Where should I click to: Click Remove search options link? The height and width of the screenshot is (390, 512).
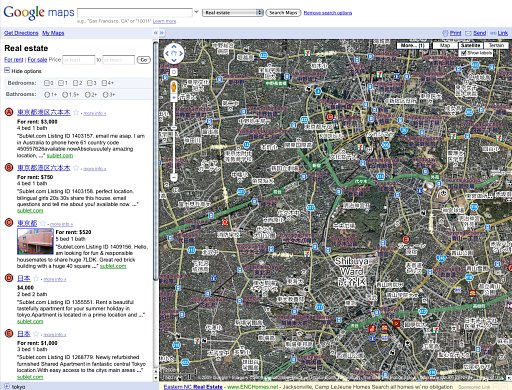(328, 13)
